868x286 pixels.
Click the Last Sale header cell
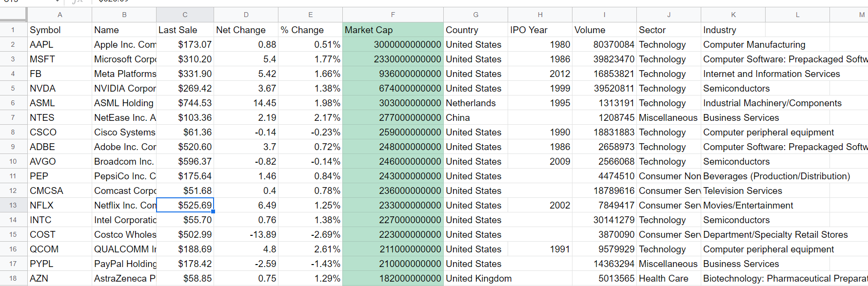pos(185,30)
